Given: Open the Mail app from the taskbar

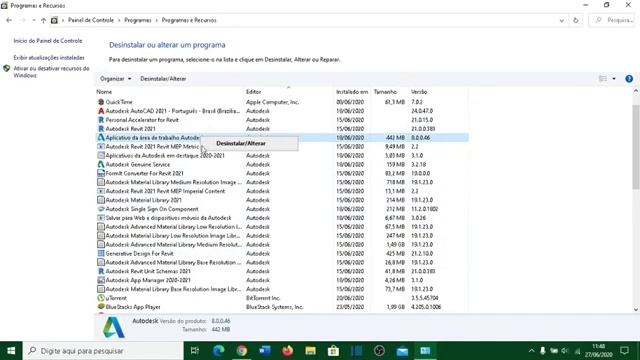Looking at the screenshot, I should pos(402,351).
